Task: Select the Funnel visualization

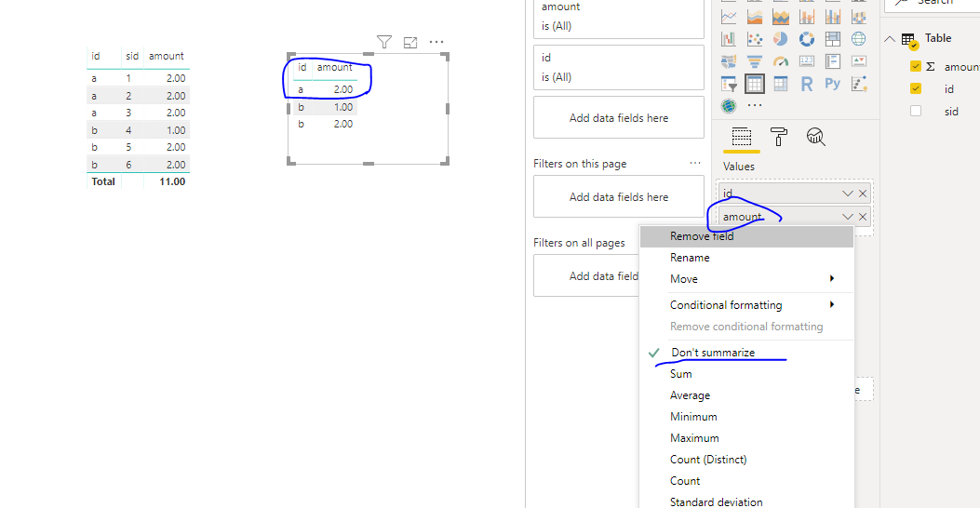Action: tap(755, 61)
